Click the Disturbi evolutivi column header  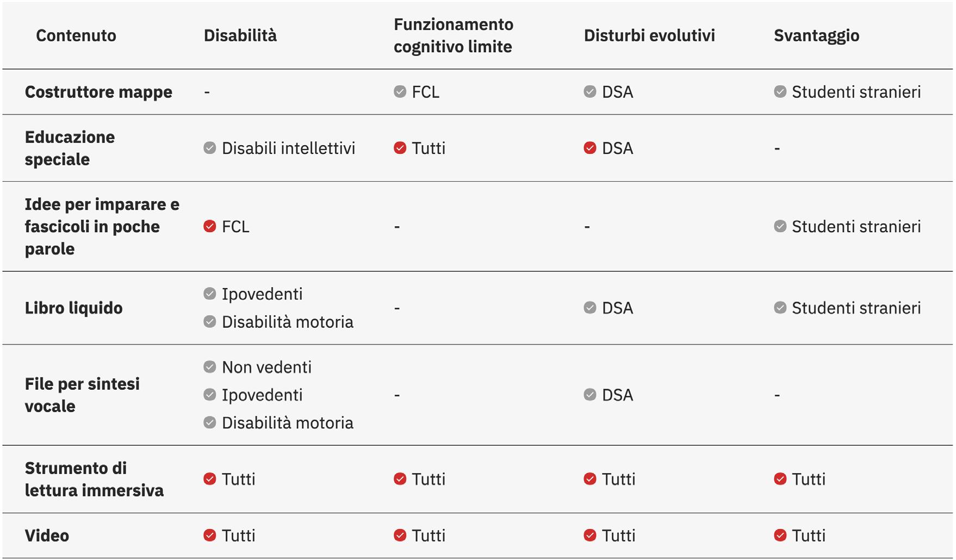point(649,35)
